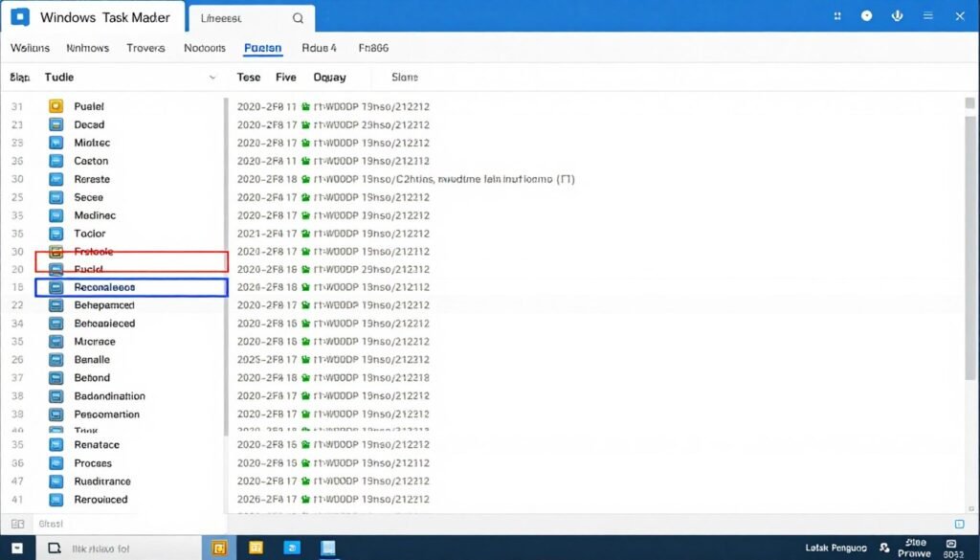Click the green status icon beside the Rereste entry
Viewport: 980px width, 560px height.
(x=308, y=179)
